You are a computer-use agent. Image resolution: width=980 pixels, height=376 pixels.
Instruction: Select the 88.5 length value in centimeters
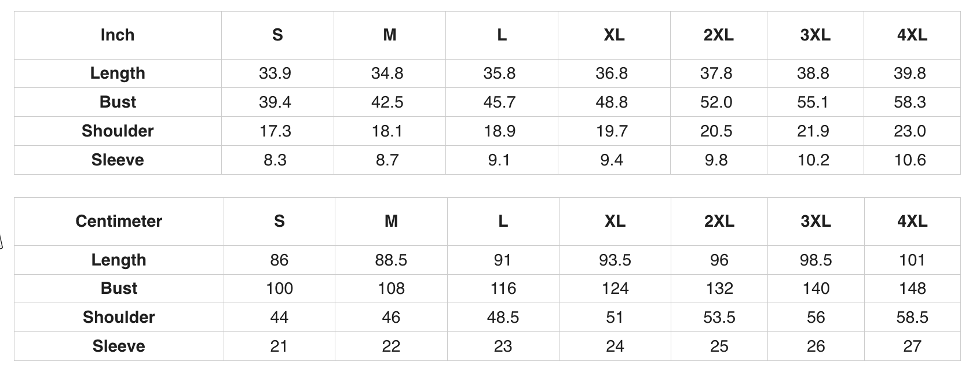point(391,260)
